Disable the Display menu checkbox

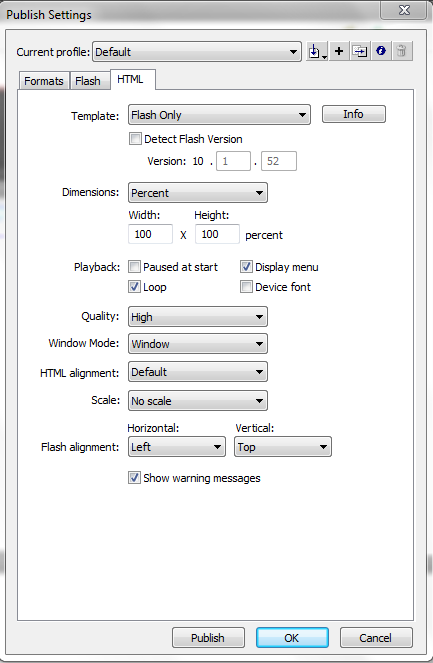tap(246, 267)
